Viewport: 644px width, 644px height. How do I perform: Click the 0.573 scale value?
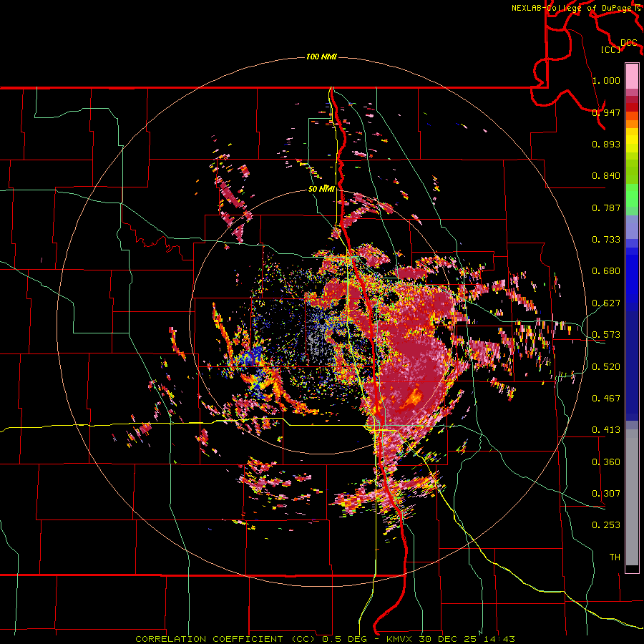[x=606, y=335]
